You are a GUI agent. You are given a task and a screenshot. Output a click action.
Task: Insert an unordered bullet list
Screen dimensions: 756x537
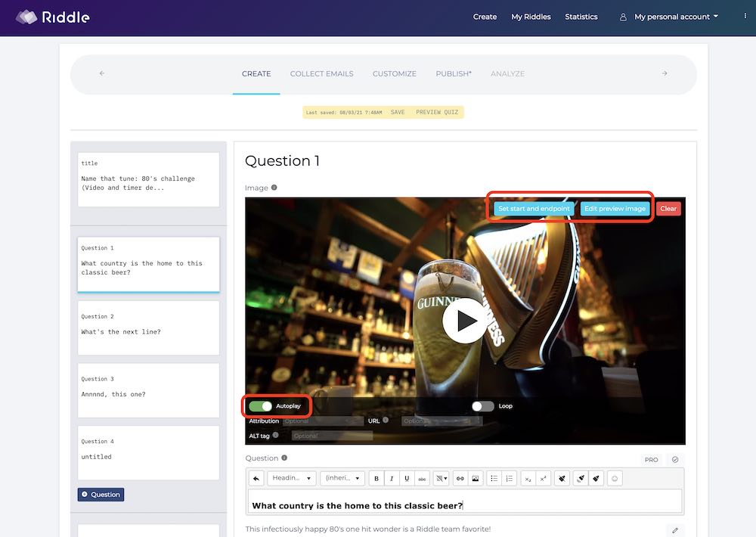point(494,479)
